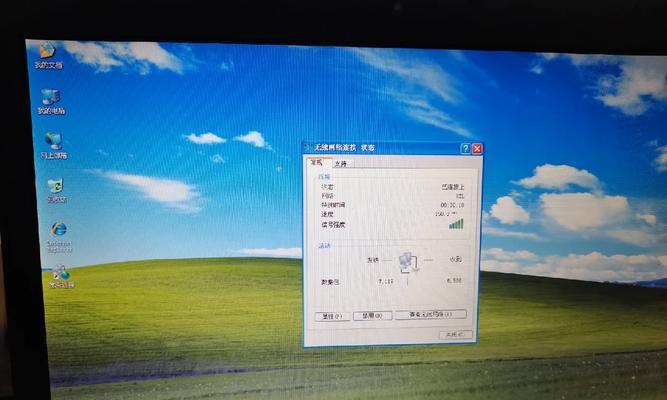Click the network activity computers icon
The image size is (667, 400).
(408, 262)
